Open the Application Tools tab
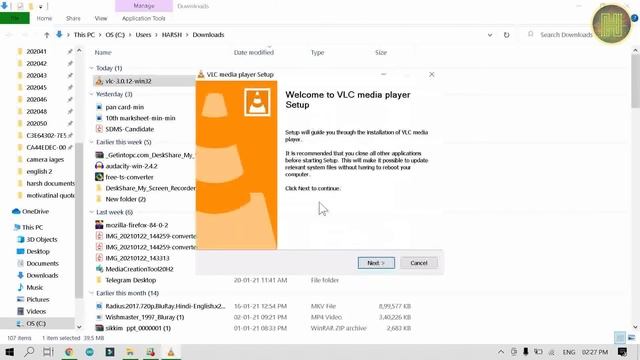The height and width of the screenshot is (360, 640). click(144, 18)
